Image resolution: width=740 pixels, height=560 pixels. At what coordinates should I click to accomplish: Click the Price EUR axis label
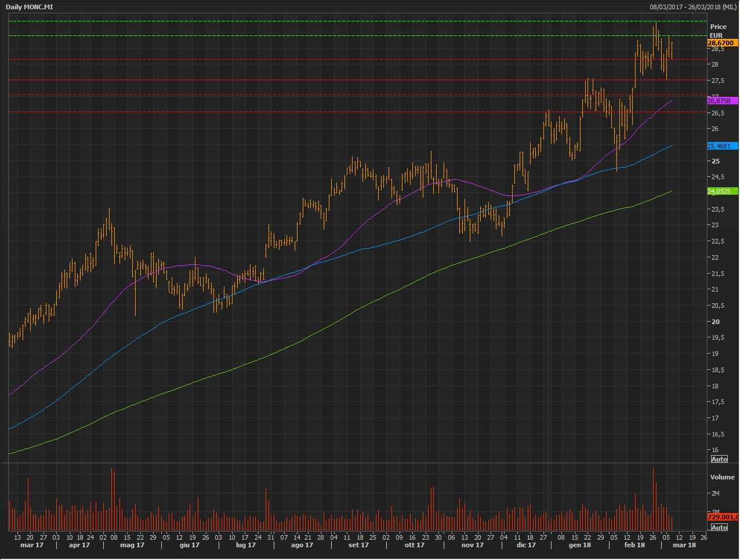(x=718, y=31)
